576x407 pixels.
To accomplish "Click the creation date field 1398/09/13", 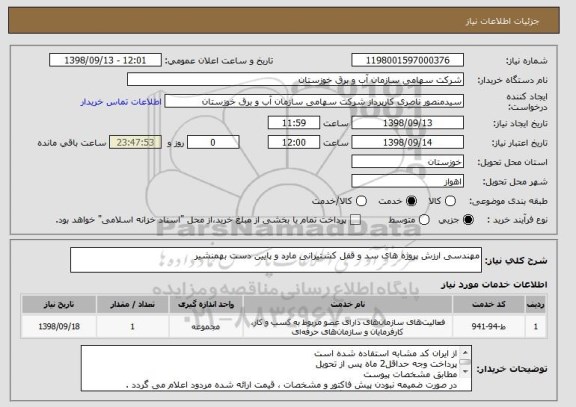I will pos(407,123).
